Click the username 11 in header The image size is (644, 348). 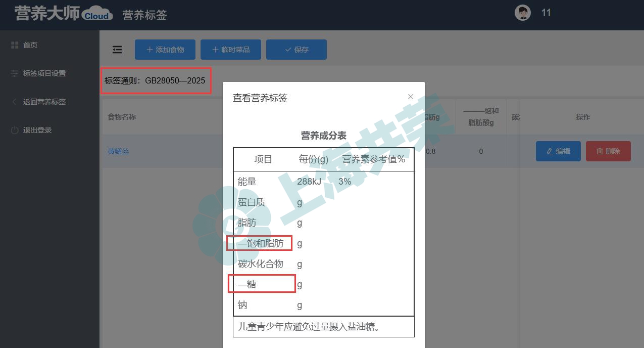pos(546,13)
